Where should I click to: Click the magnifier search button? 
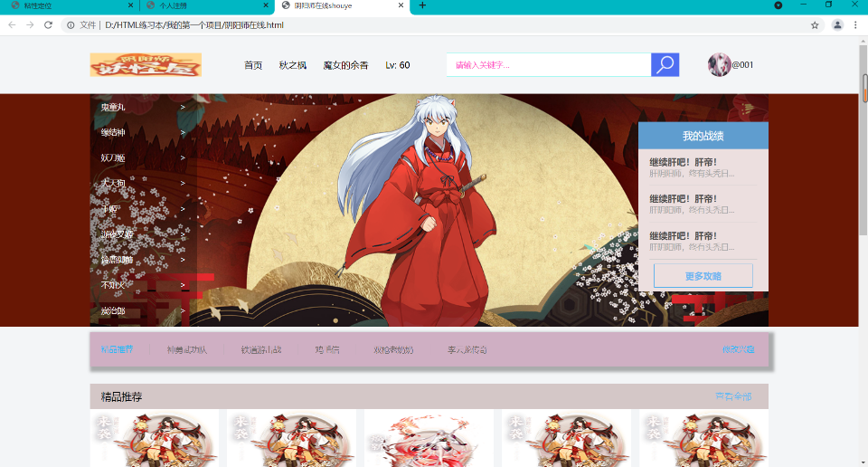[x=665, y=65]
